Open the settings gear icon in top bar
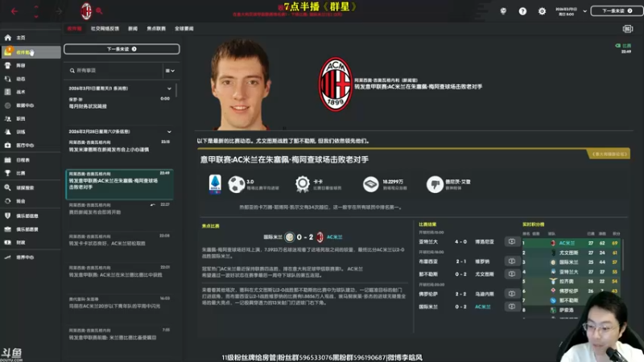The width and height of the screenshot is (644, 362). 542,11
